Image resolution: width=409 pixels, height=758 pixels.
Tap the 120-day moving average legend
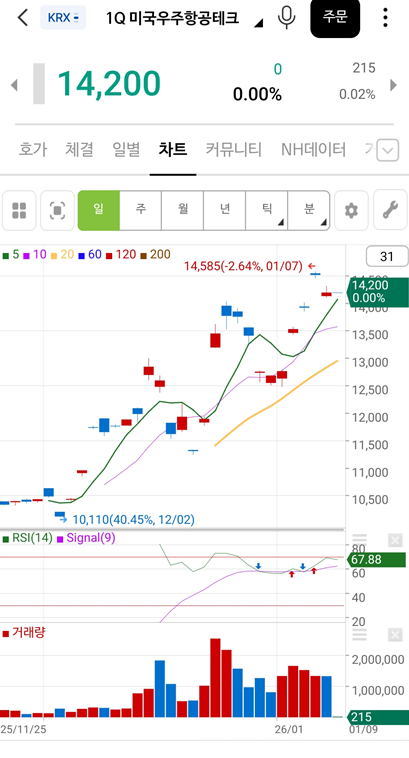pyautogui.click(x=121, y=255)
